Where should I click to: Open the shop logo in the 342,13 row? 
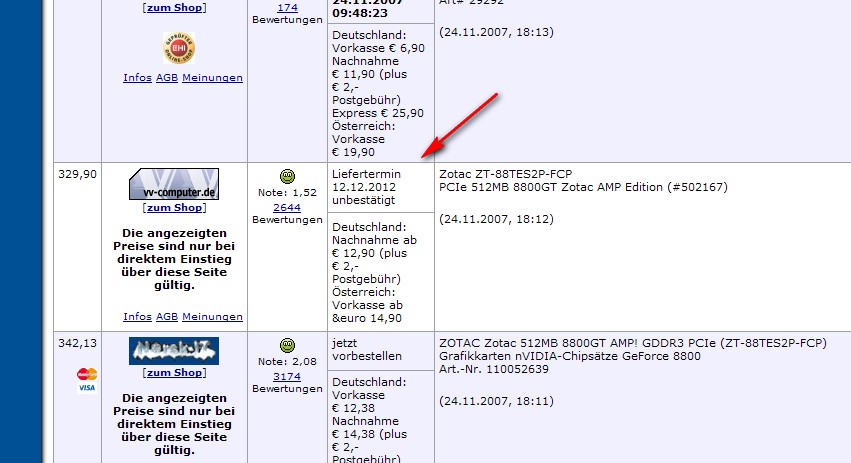174,351
